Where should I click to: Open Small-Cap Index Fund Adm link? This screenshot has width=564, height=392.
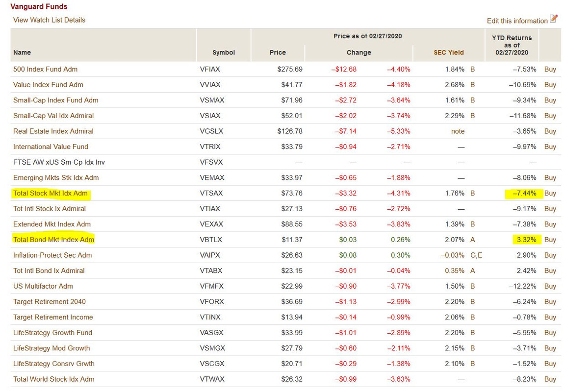click(x=56, y=100)
